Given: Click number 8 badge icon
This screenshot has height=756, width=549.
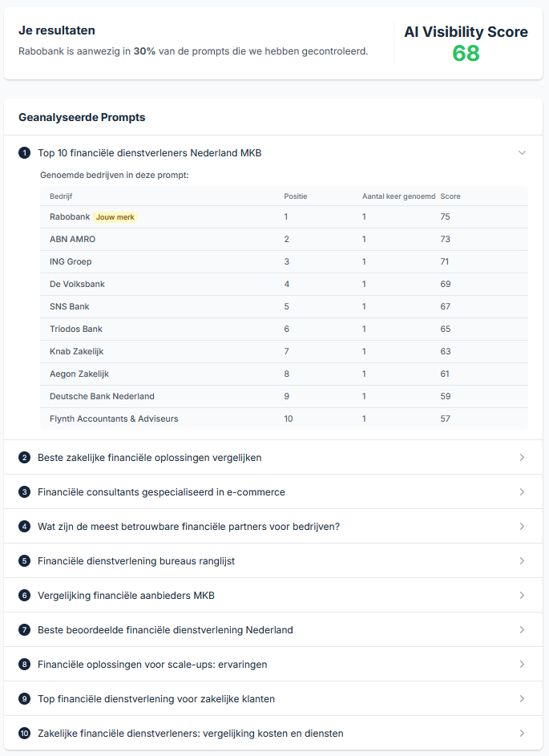Looking at the screenshot, I should pos(25,665).
